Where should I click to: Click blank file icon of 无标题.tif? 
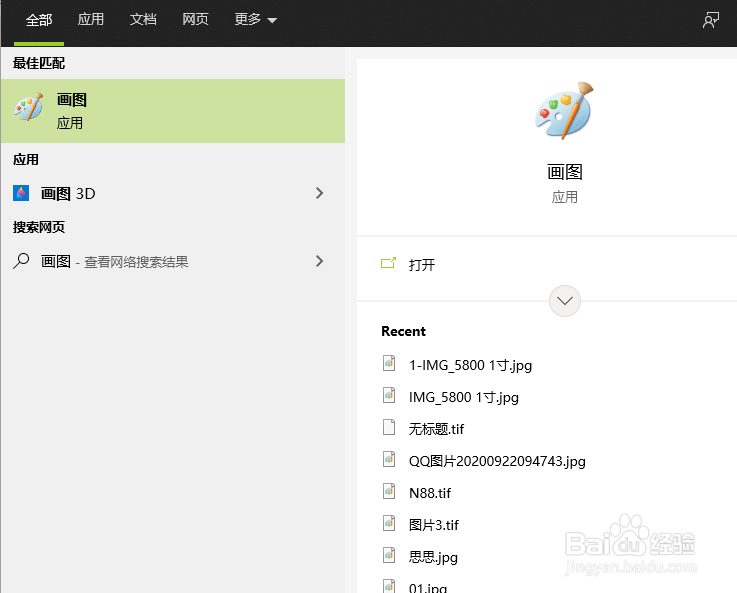pos(389,427)
